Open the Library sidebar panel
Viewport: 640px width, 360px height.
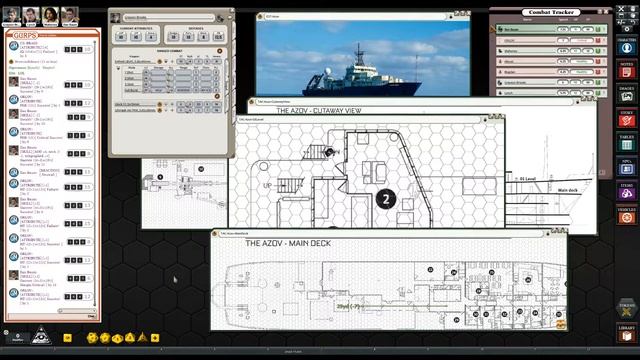point(627,334)
